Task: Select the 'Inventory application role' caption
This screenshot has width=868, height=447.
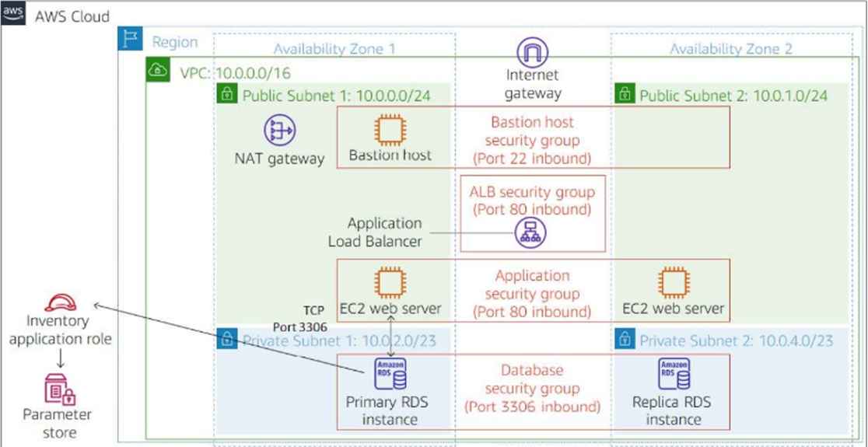Action: (61, 330)
